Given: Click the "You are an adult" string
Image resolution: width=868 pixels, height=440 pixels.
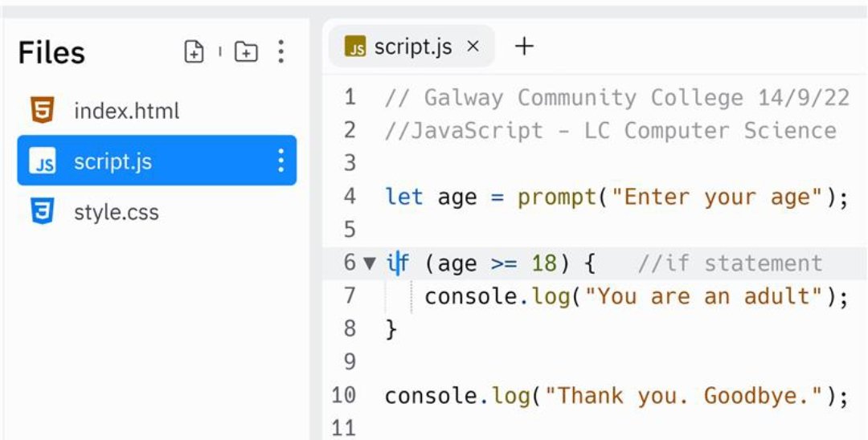Looking at the screenshot, I should [703, 297].
